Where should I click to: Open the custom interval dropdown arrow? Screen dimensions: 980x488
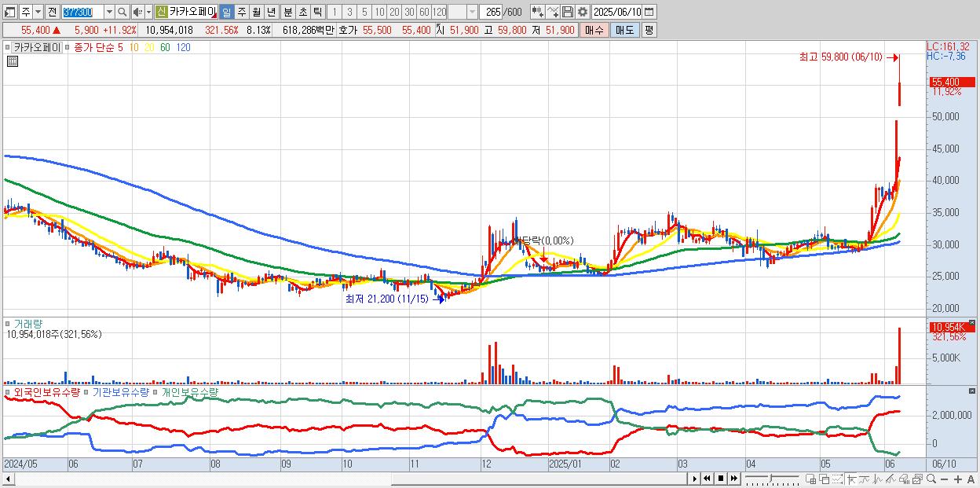click(472, 12)
